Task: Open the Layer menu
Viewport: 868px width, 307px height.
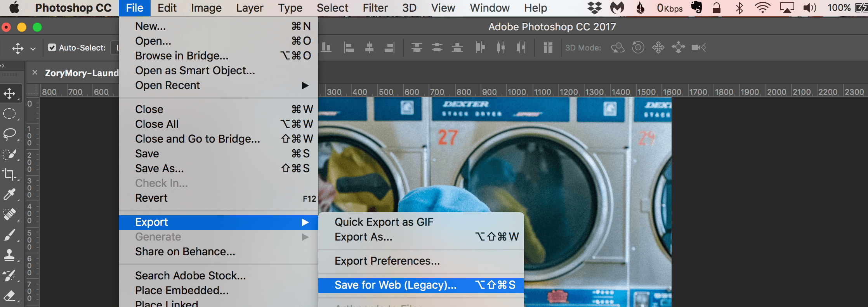Action: (x=250, y=8)
